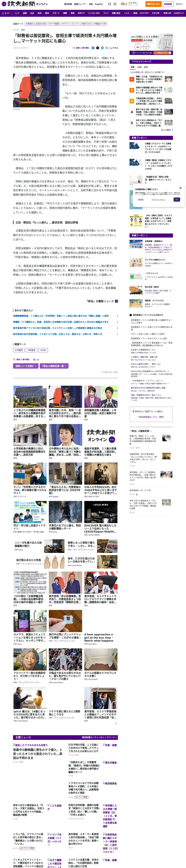
Task: Click the rank 1 sumo thumbnail
Action: pos(168,79)
